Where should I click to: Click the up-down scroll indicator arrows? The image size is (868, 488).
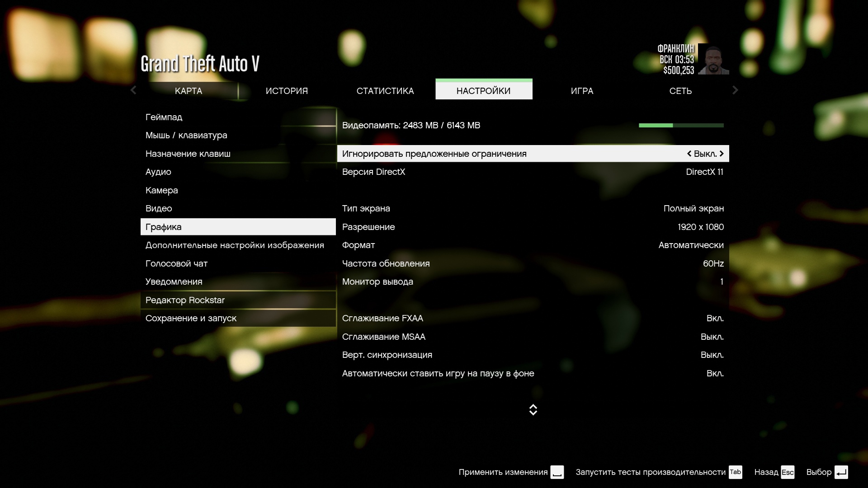click(533, 410)
